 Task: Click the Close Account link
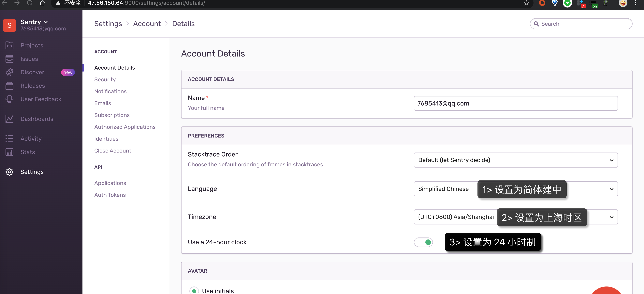click(x=112, y=151)
